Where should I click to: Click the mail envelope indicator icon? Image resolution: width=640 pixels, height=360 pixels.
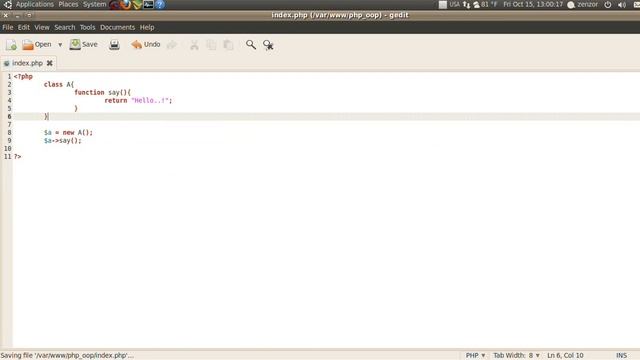(636, 4)
